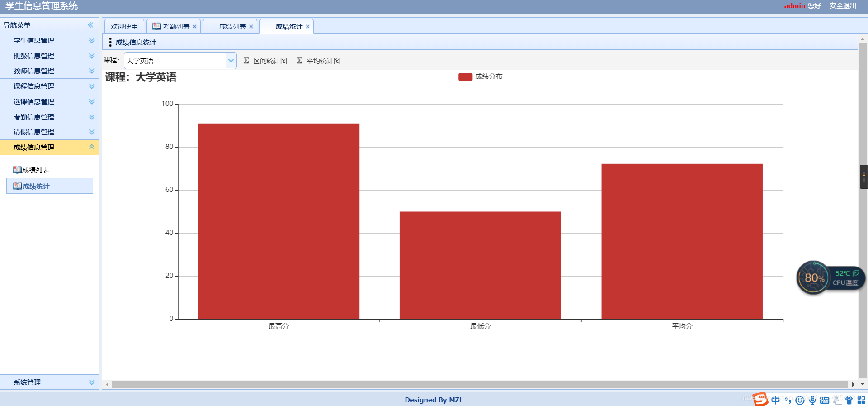Select the 系统管理 menu header

click(50, 382)
